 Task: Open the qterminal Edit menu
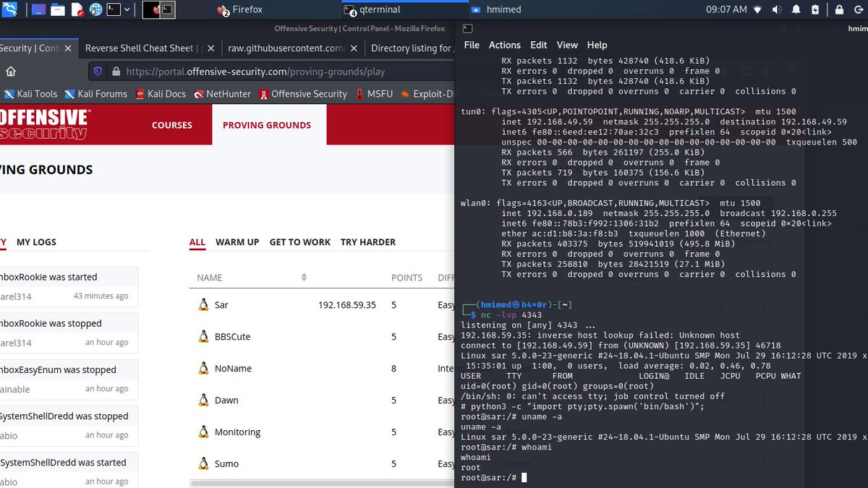coord(538,45)
